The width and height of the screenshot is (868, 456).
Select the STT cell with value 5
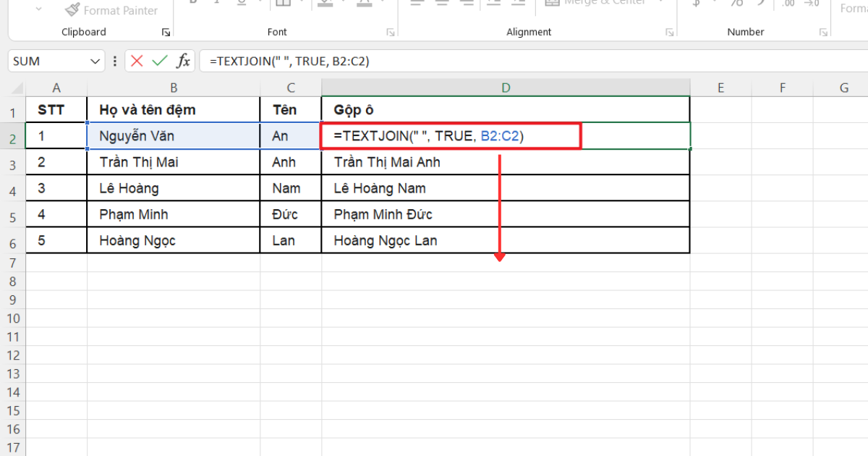point(56,240)
